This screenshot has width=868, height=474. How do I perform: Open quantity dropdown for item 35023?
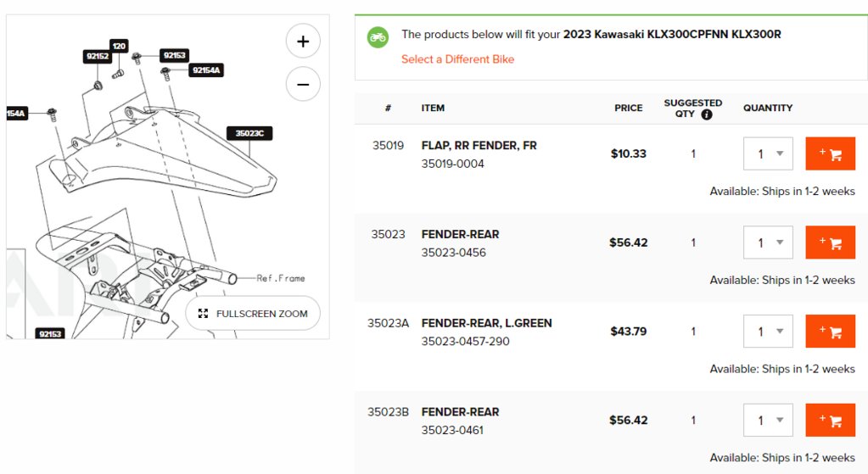click(x=768, y=243)
